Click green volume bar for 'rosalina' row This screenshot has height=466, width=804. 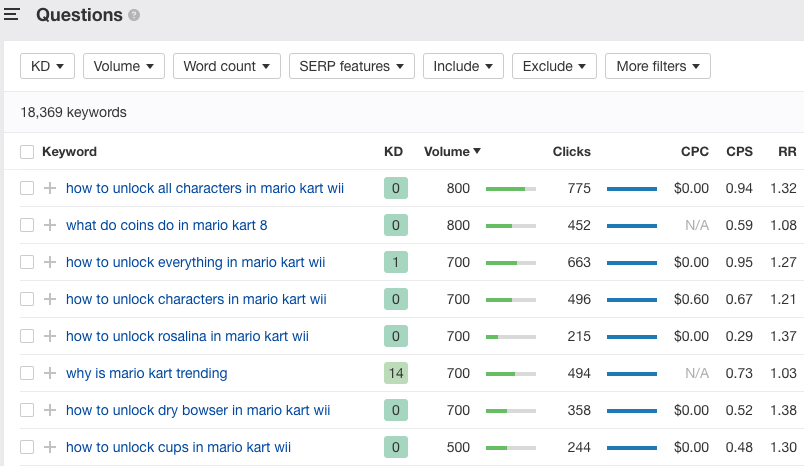511,337
